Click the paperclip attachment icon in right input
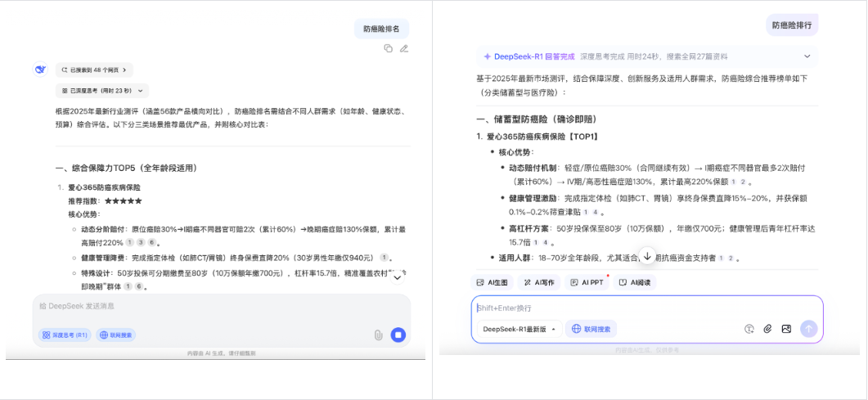The width and height of the screenshot is (868, 400). (x=767, y=329)
